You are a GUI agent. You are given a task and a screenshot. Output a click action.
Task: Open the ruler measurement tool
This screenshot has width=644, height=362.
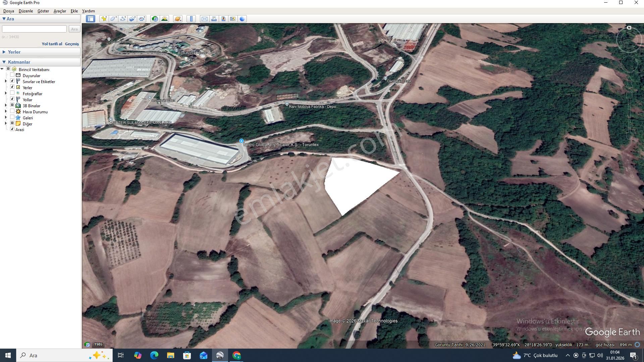(191, 19)
